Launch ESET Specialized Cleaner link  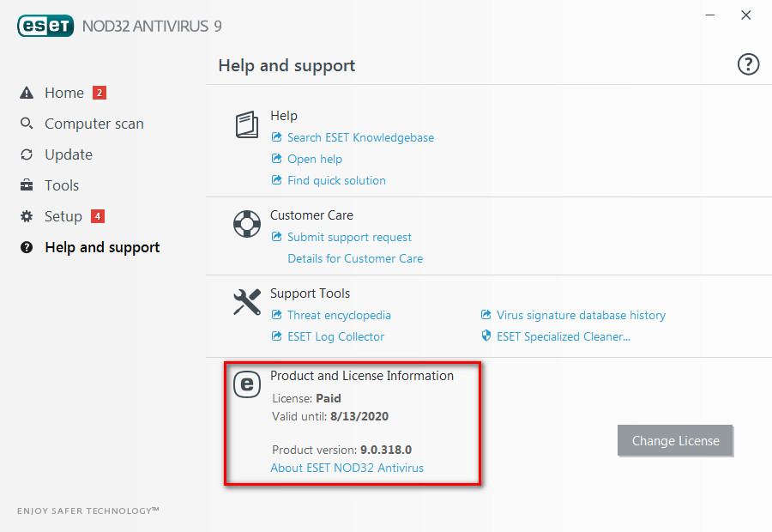tap(564, 336)
